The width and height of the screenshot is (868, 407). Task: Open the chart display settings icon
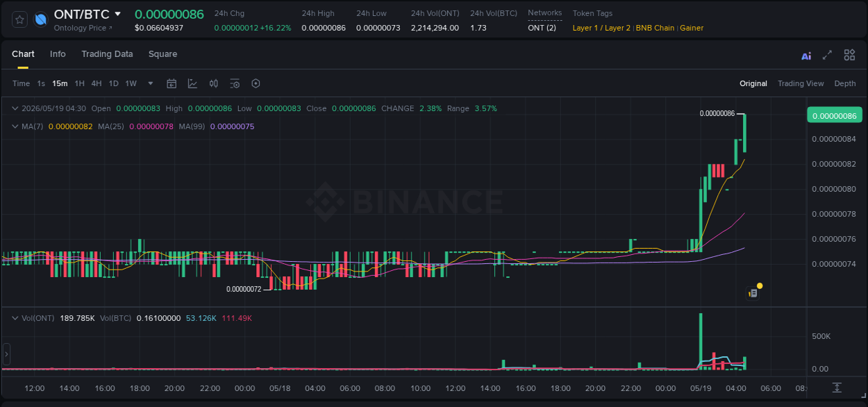(235, 83)
